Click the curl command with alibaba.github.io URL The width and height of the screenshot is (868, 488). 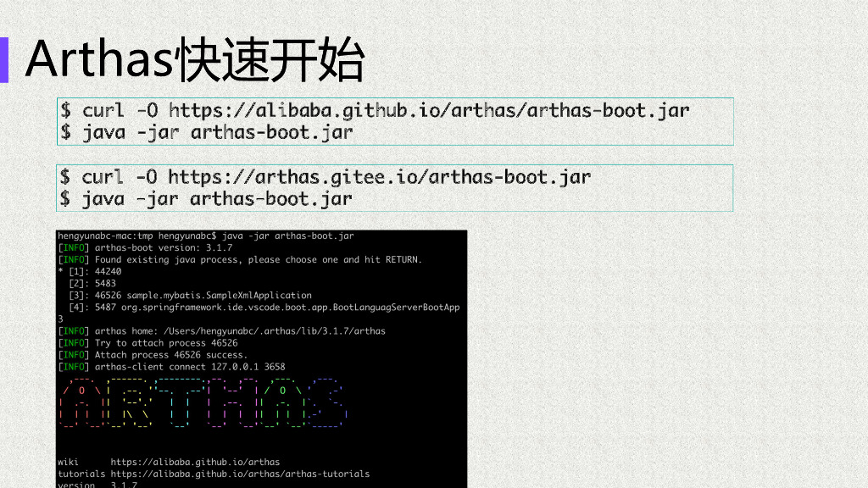click(375, 111)
